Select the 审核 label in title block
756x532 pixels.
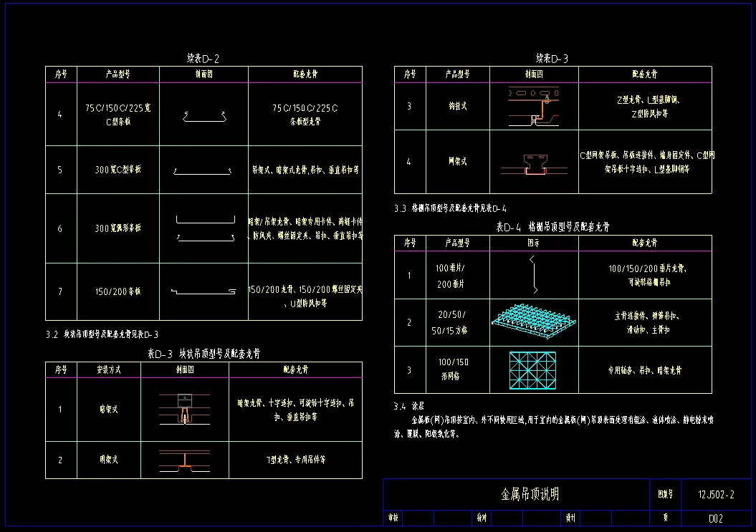[x=393, y=518]
